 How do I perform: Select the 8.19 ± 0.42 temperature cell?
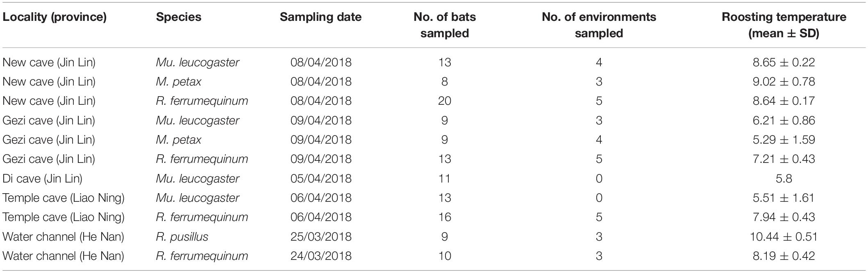coord(784,256)
